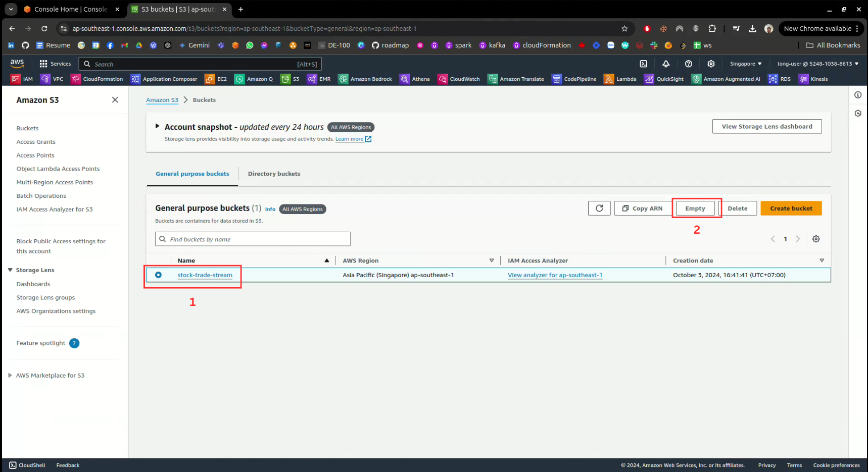Open table preferences gear icon
The height and width of the screenshot is (472, 868).
tap(815, 239)
